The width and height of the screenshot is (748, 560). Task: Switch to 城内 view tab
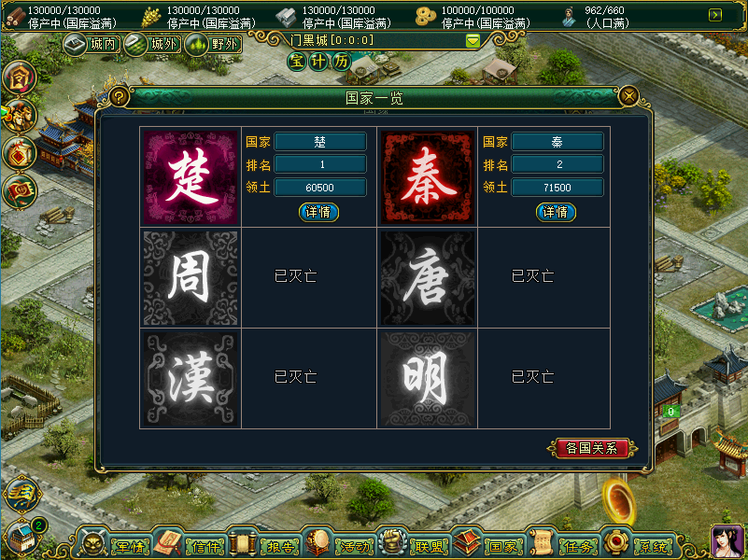[92, 45]
